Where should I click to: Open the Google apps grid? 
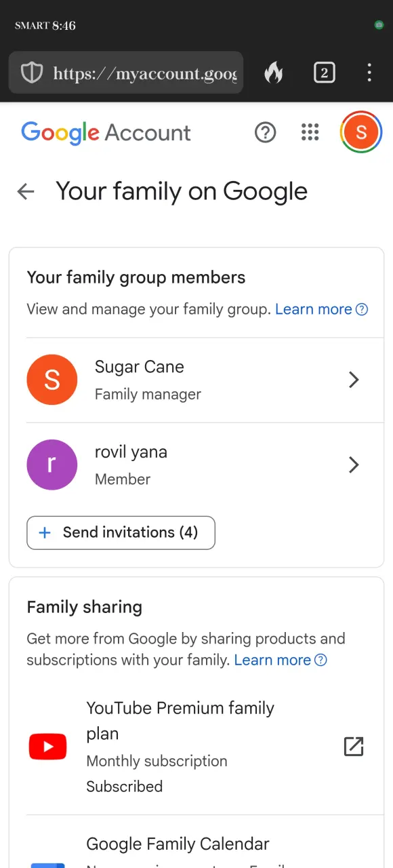pos(310,132)
